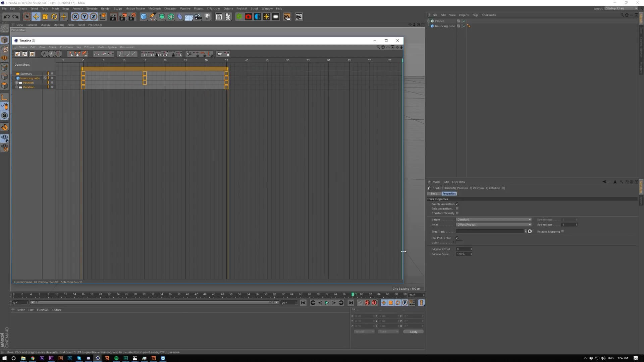Select the bouncing cube object in Object Manager
This screenshot has height=362, width=644.
(x=445, y=26)
